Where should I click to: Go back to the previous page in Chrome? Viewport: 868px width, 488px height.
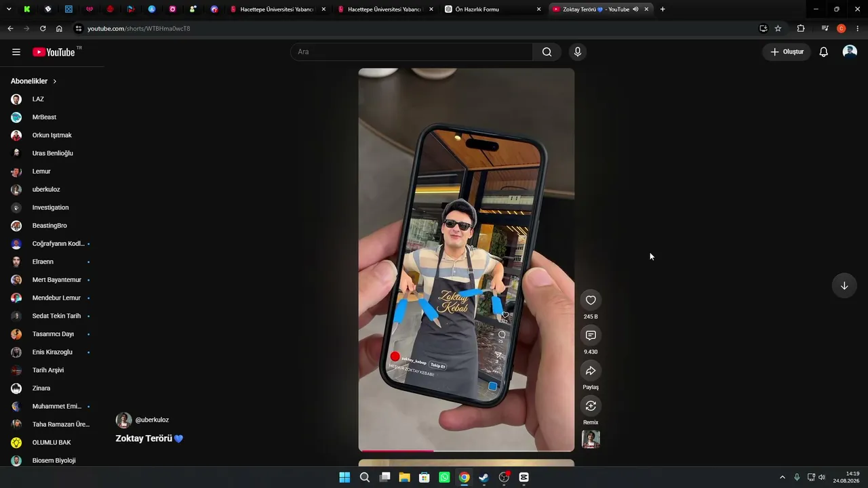(x=10, y=28)
